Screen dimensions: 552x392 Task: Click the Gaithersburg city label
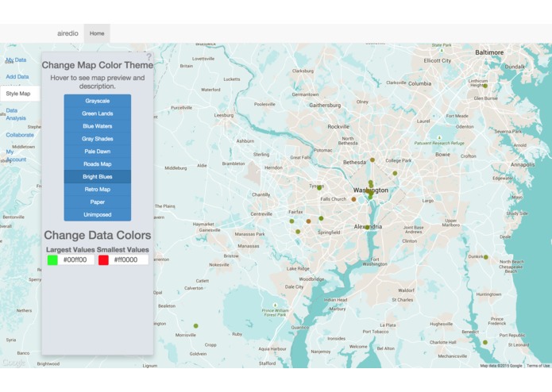(x=325, y=105)
